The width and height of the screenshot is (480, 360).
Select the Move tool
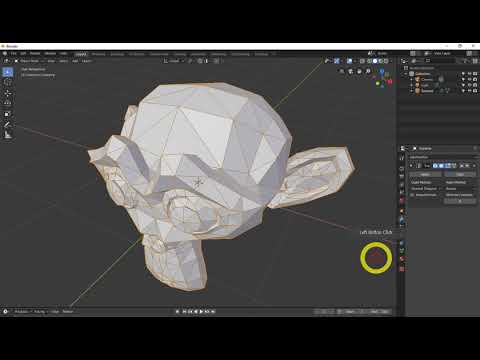click(8, 93)
